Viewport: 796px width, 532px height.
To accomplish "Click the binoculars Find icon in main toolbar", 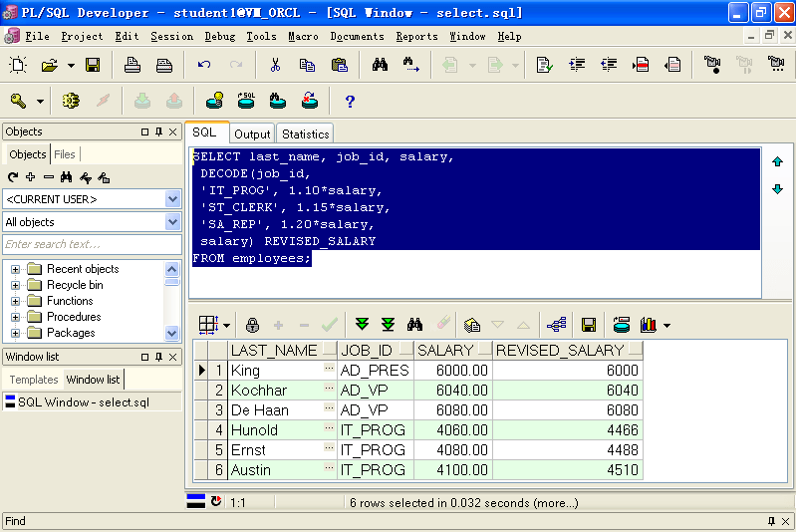I will point(380,66).
